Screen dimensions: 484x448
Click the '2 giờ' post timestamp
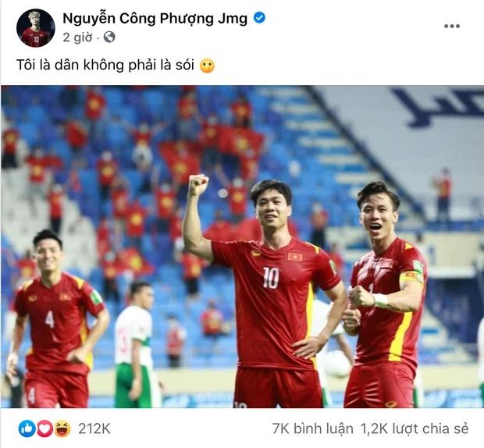coord(77,37)
